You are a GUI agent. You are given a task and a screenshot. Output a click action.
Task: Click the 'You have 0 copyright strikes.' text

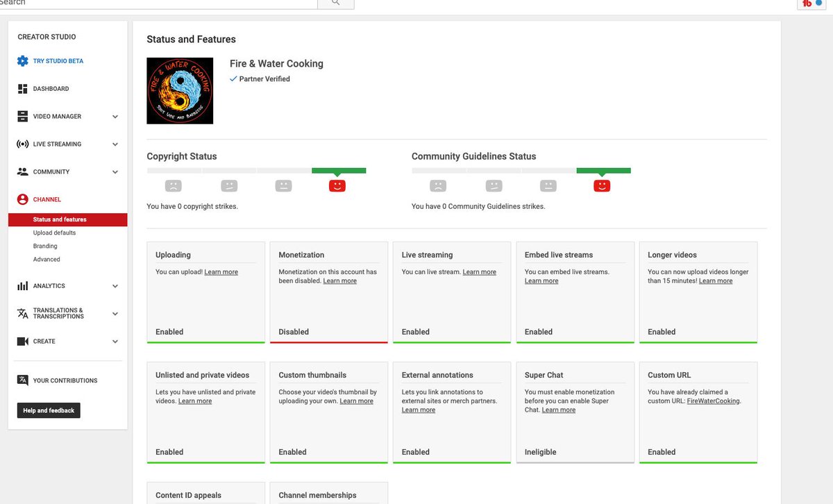pos(192,206)
